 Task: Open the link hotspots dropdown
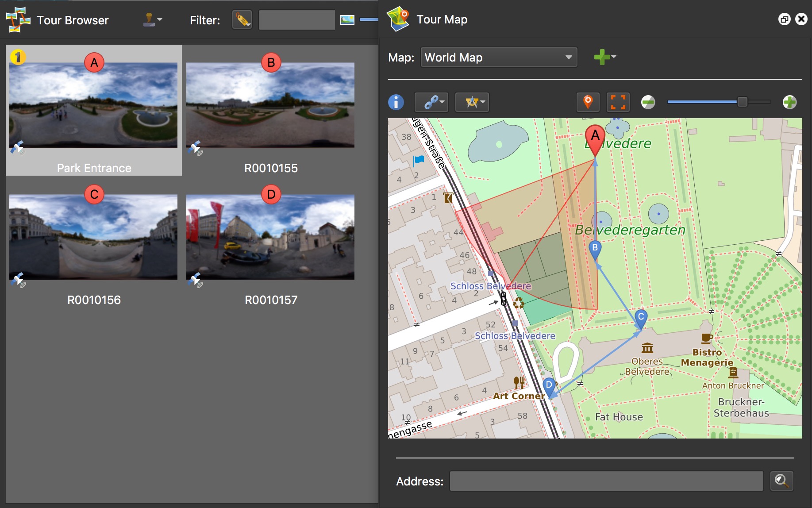pos(431,102)
